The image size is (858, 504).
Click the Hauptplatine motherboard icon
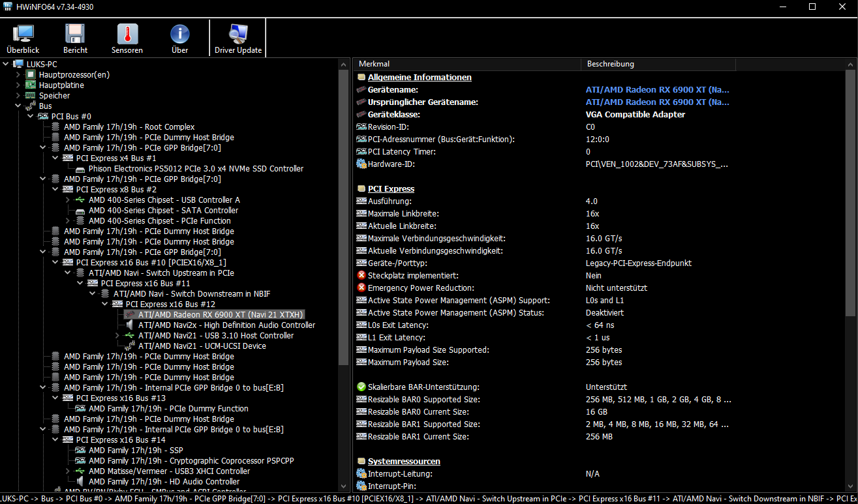click(x=31, y=85)
